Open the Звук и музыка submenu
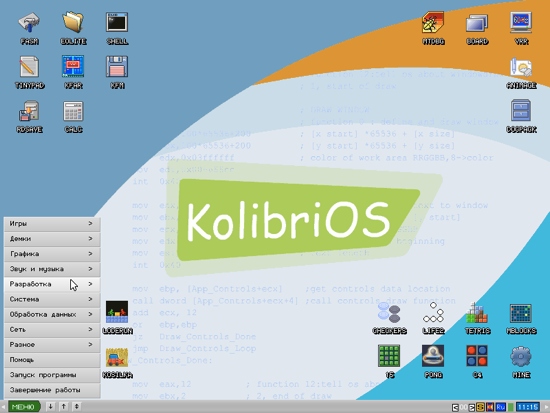Screen dimensions: 550x413 point(52,269)
